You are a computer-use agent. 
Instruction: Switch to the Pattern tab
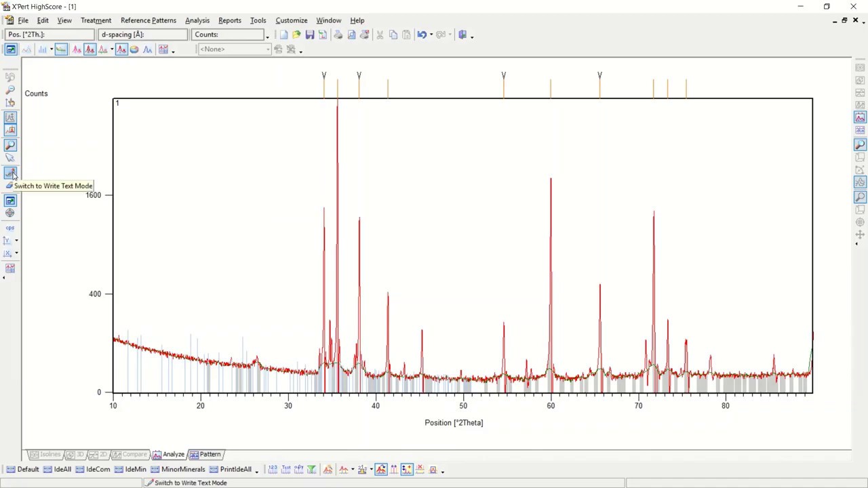tap(205, 454)
